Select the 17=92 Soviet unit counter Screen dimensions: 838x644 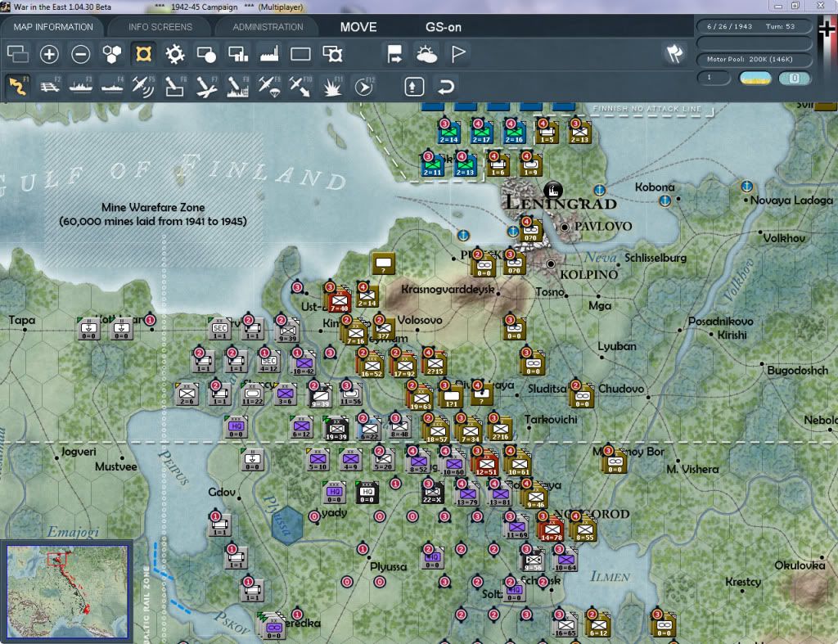point(404,364)
